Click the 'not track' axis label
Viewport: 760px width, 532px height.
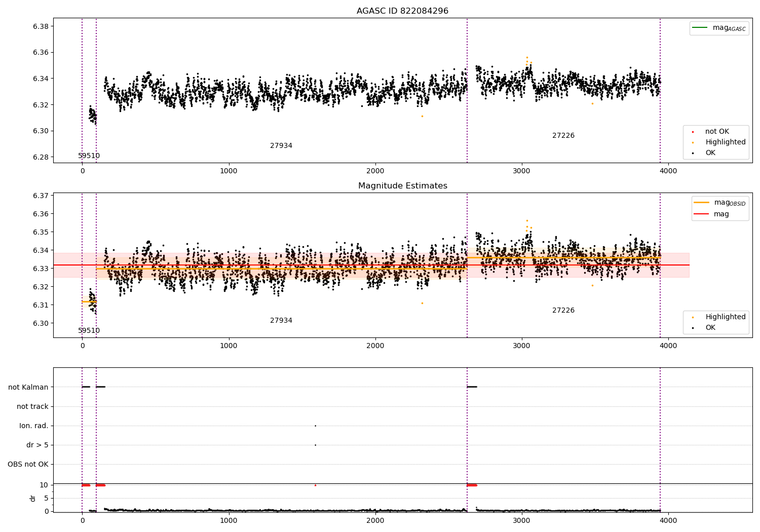click(32, 407)
